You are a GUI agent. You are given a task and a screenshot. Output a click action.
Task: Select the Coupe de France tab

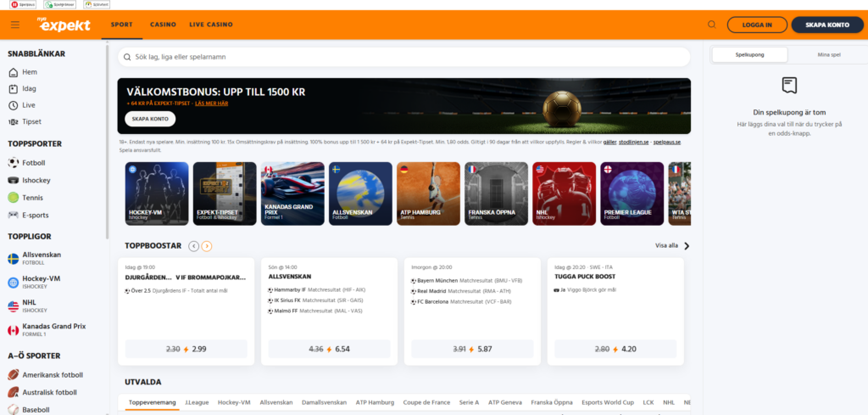coord(427,403)
